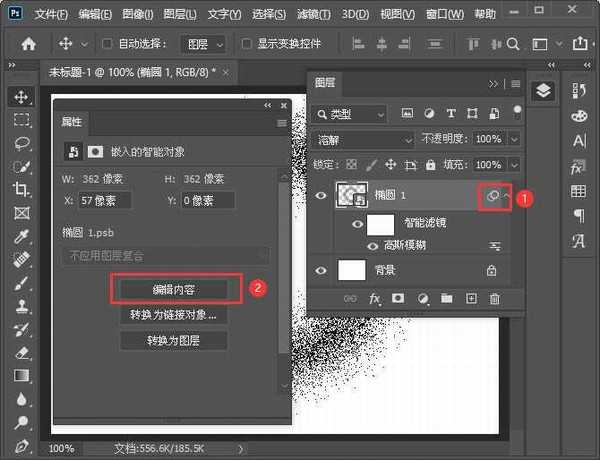Viewport: 600px width, 460px height.
Task: Select the History Brush tool
Action: pos(22,330)
